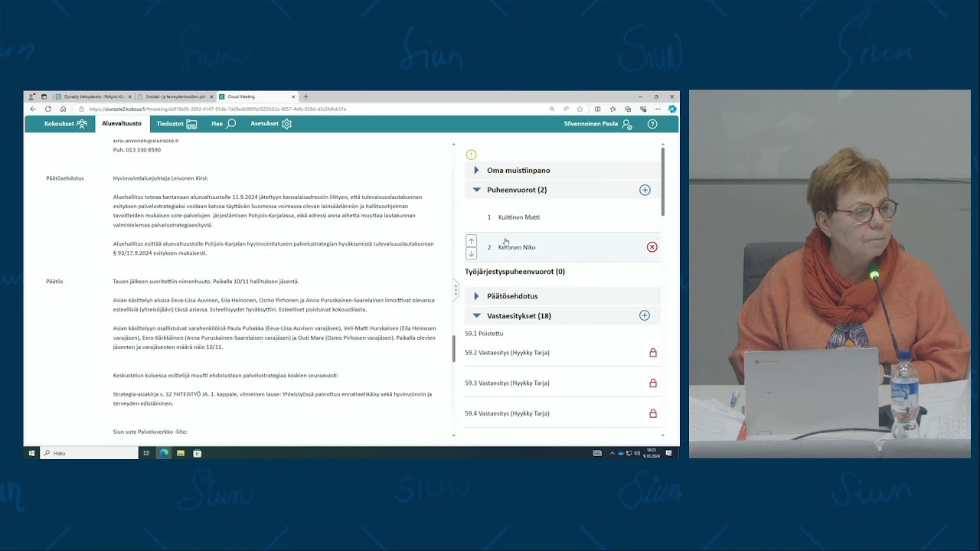Open the Hae search menu
This screenshot has height=551, width=980.
tap(224, 124)
